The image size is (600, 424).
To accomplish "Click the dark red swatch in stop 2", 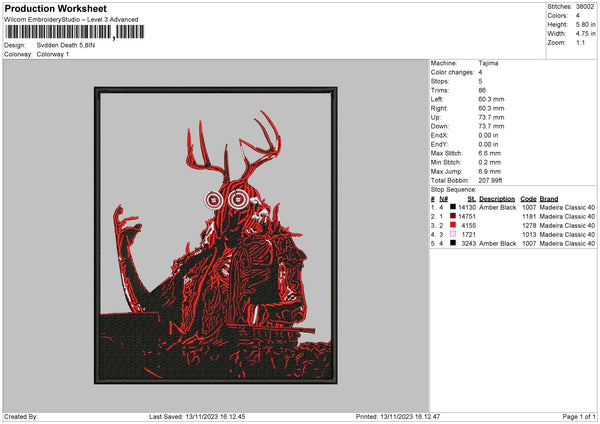I will [x=452, y=216].
